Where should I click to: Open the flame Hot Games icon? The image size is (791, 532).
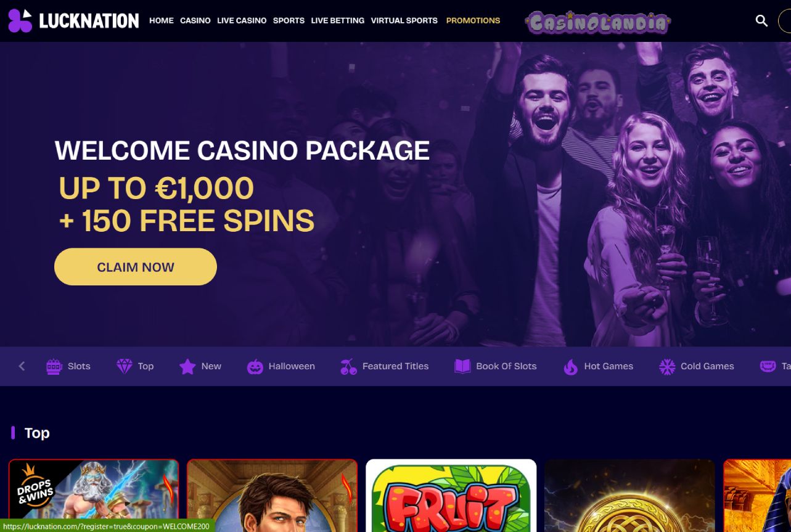tap(571, 367)
